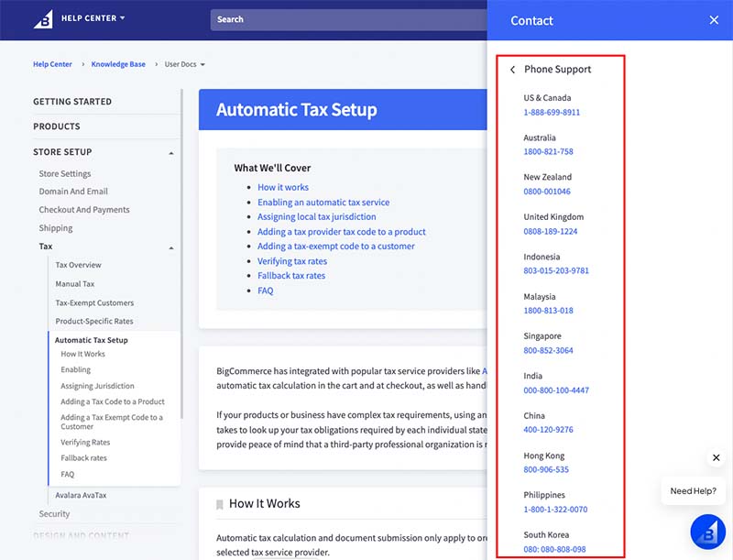Open Manual Tax page
The width and height of the screenshot is (733, 560).
coord(75,284)
